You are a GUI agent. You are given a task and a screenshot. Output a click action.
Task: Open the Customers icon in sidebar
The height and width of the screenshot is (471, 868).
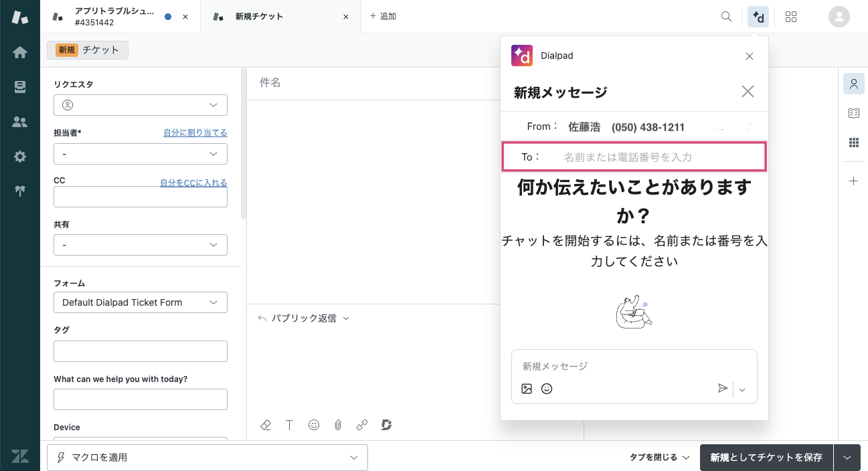click(20, 122)
